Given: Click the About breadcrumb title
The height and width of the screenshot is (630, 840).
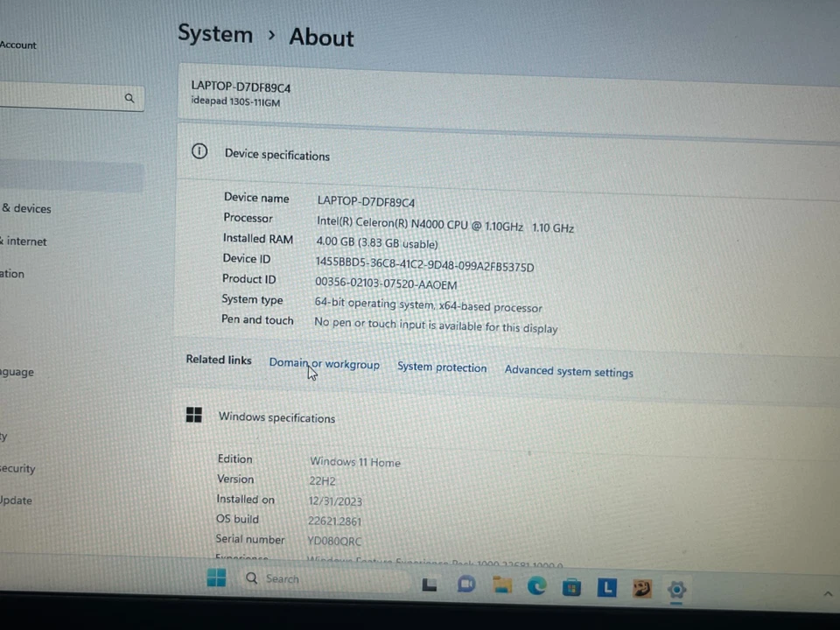Looking at the screenshot, I should pyautogui.click(x=321, y=38).
